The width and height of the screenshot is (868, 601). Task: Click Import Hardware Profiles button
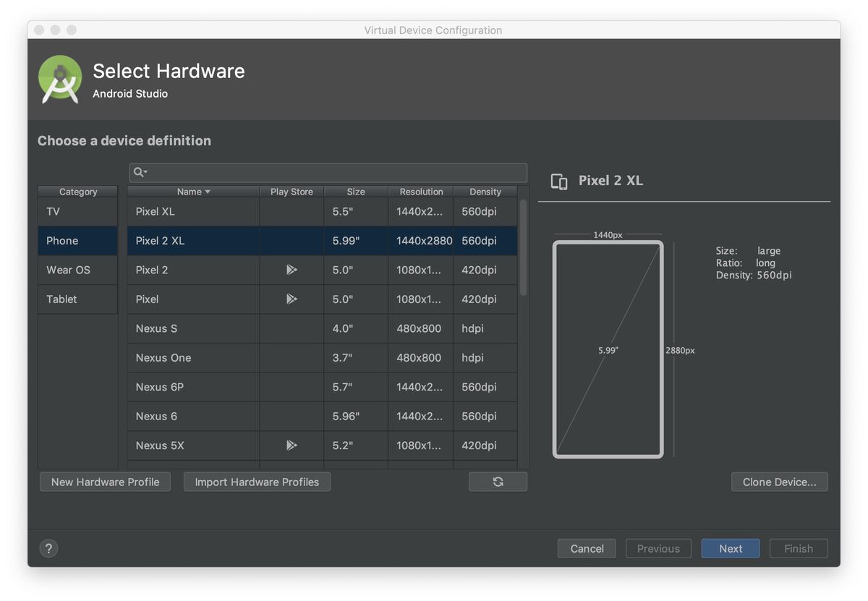257,482
